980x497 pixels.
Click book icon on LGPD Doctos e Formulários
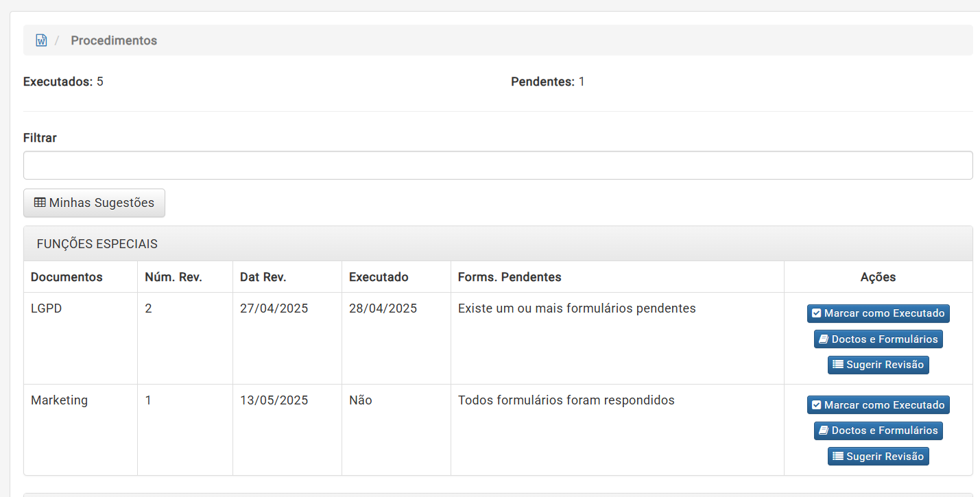click(824, 339)
